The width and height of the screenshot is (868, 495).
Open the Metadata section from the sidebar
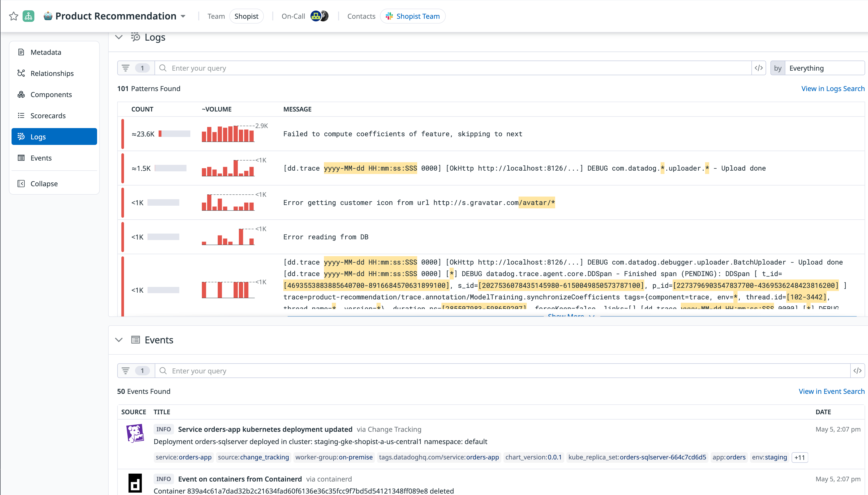click(21, 52)
